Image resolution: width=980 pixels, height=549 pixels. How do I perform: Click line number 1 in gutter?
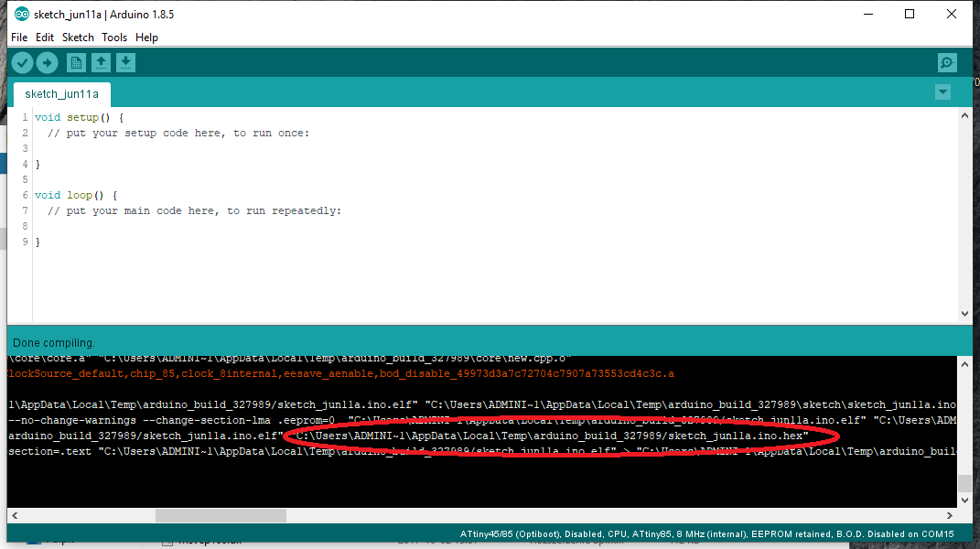[25, 117]
